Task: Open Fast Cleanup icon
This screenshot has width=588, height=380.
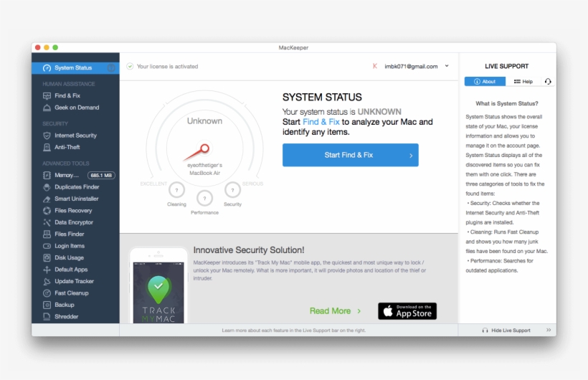Action: click(x=47, y=293)
